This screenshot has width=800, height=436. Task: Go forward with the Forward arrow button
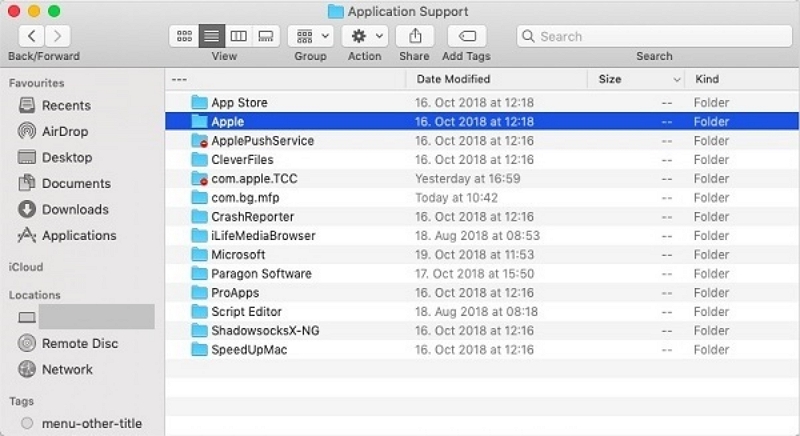[x=57, y=36]
